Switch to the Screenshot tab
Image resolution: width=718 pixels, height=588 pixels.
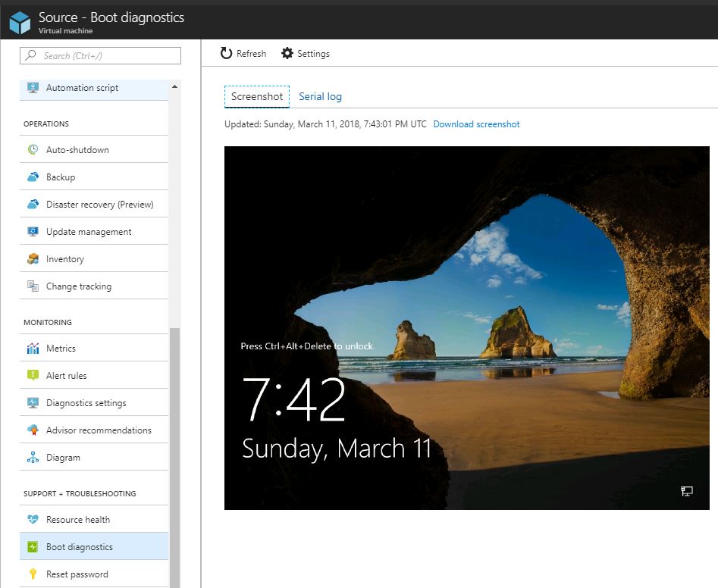256,96
